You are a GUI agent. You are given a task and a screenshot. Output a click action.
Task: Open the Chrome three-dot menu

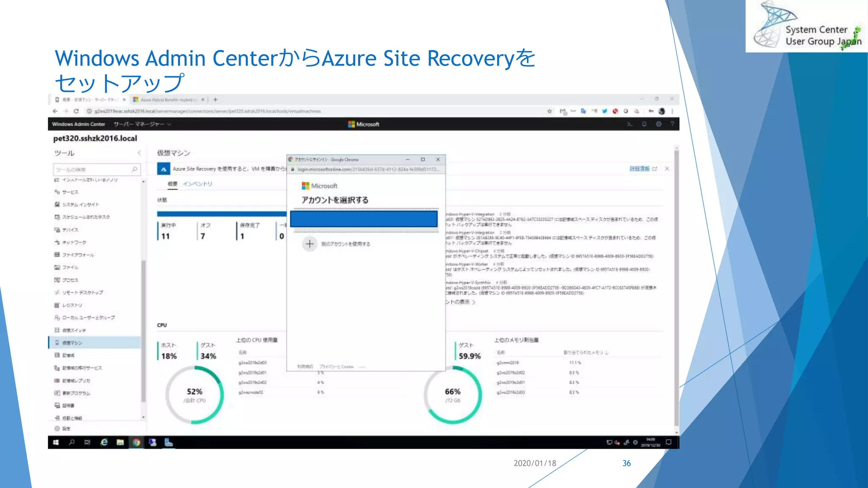coord(672,111)
